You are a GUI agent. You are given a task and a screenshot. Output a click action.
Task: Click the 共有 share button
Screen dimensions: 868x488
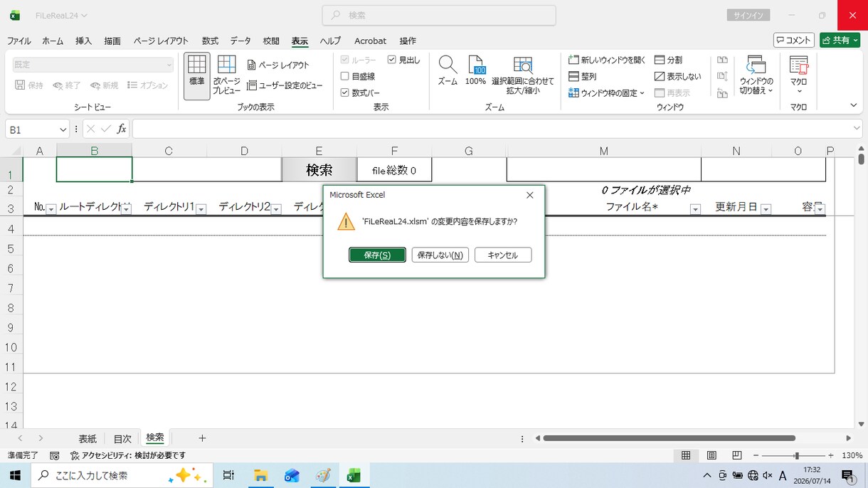point(840,41)
